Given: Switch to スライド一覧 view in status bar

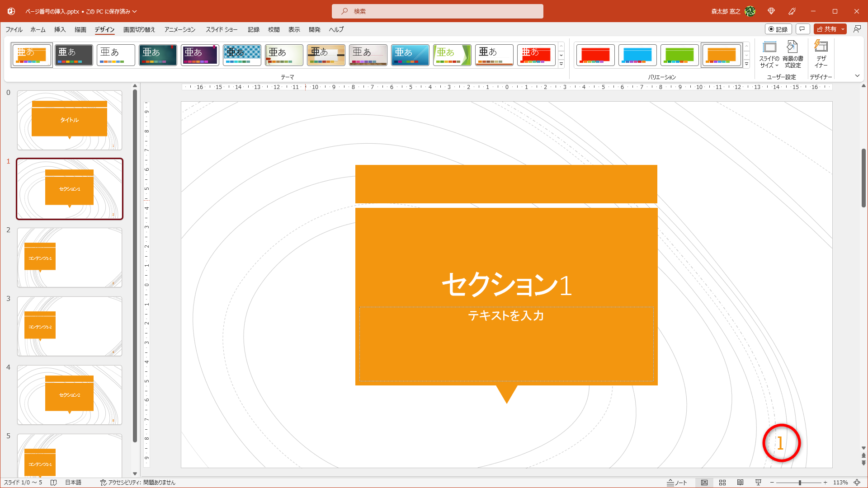Looking at the screenshot, I should click(722, 482).
